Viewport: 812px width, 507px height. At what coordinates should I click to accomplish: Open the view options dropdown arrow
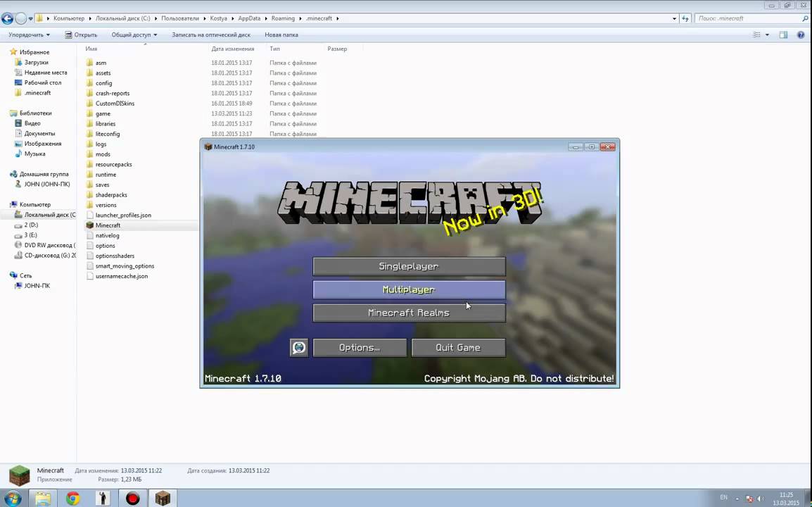pos(767,35)
